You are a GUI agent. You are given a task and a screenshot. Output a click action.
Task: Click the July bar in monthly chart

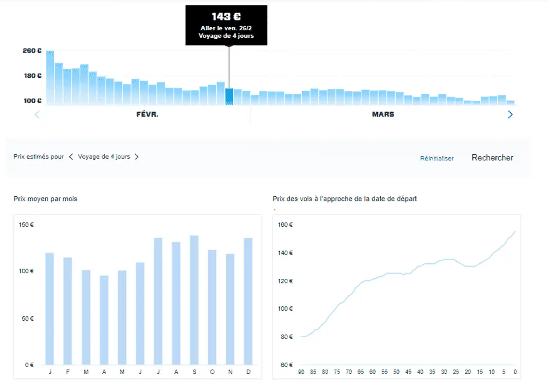click(x=158, y=301)
